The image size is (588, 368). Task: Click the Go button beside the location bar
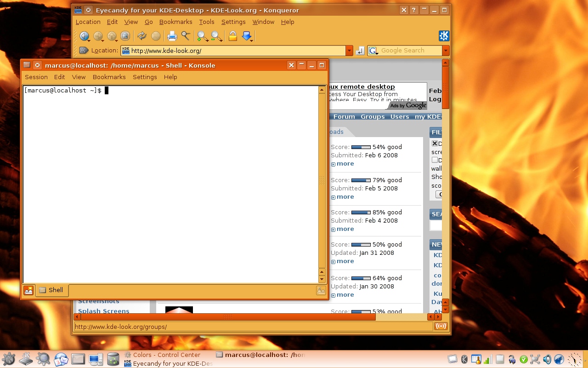click(361, 51)
